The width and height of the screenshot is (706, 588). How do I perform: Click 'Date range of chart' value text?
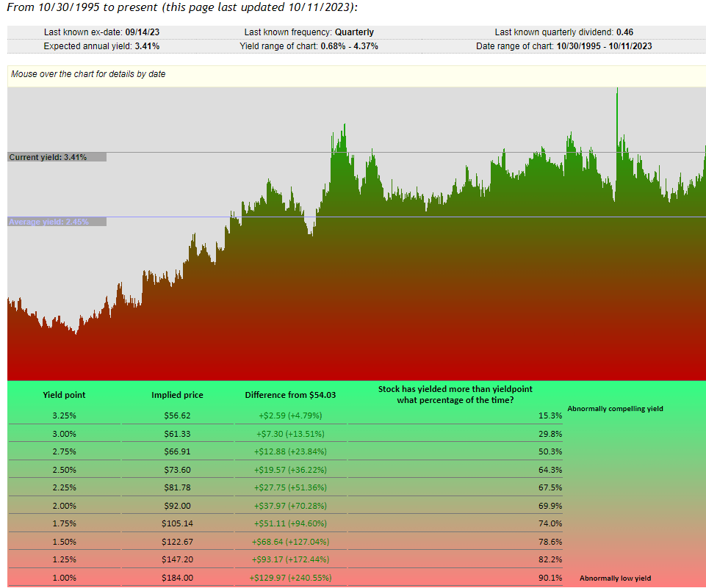point(604,46)
